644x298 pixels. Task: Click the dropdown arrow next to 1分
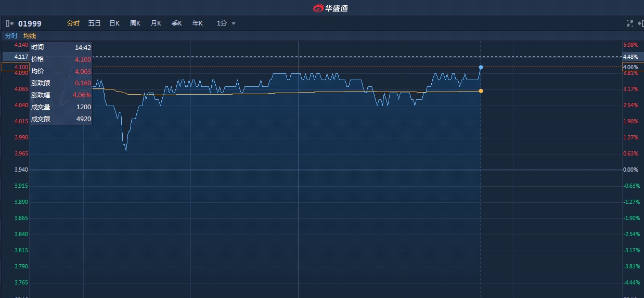click(x=234, y=23)
